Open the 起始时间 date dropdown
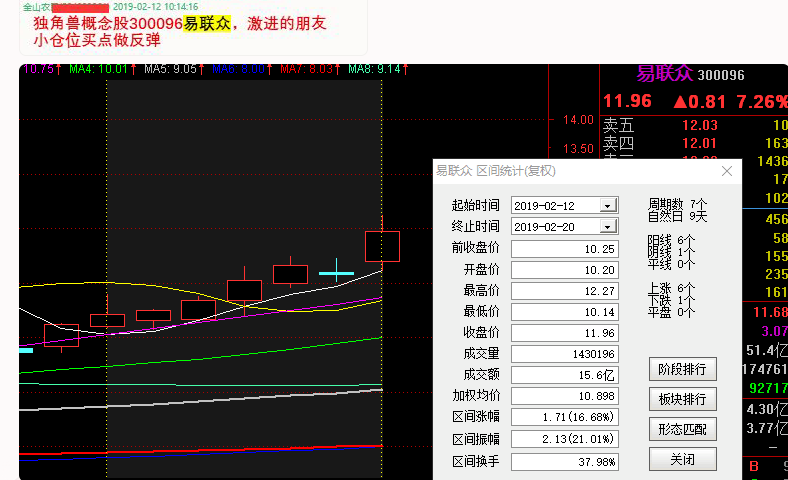Image resolution: width=788 pixels, height=480 pixels. (x=608, y=206)
